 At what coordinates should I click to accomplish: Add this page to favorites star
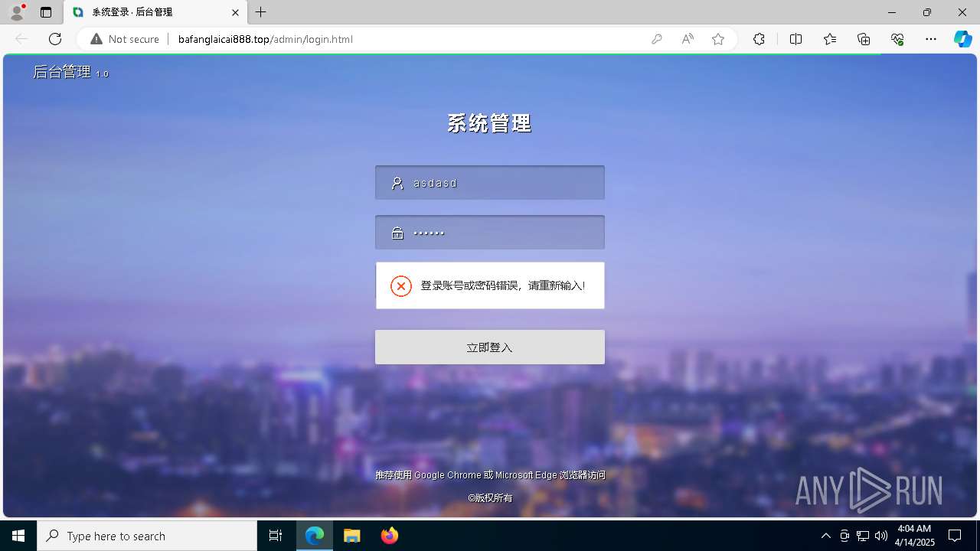[718, 39]
